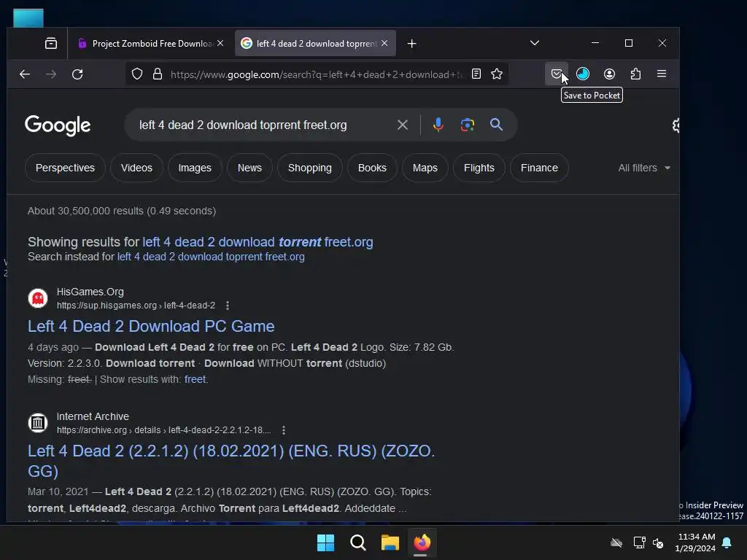Viewport: 747px width, 560px height.
Task: Toggle reader view in address bar
Action: [476, 74]
